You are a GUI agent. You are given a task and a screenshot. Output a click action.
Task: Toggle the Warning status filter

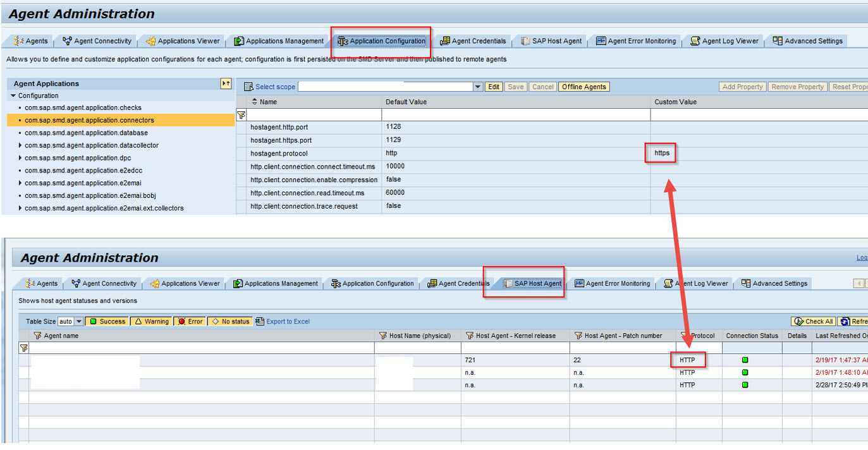pos(150,322)
